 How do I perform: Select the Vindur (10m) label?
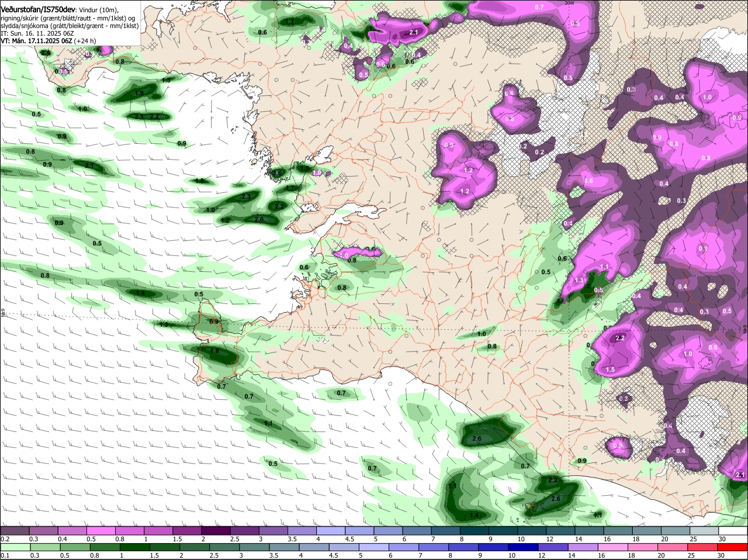[x=98, y=10]
